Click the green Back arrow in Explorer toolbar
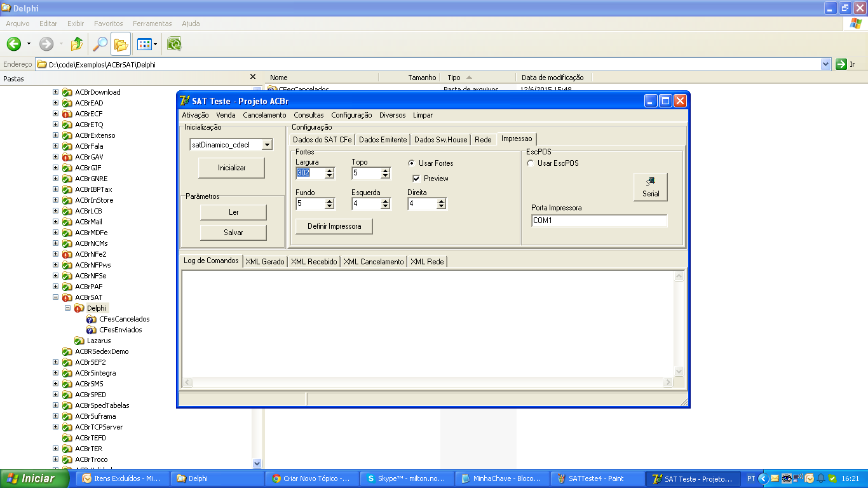868x488 pixels. click(x=14, y=44)
